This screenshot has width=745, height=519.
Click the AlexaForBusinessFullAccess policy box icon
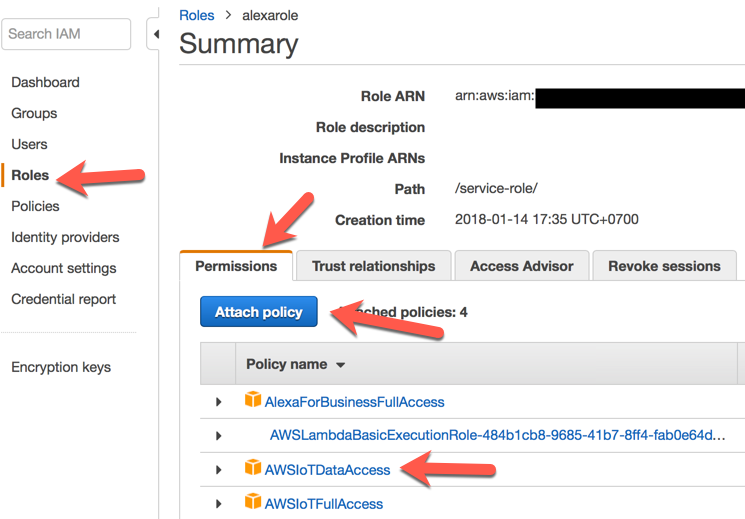tap(253, 401)
